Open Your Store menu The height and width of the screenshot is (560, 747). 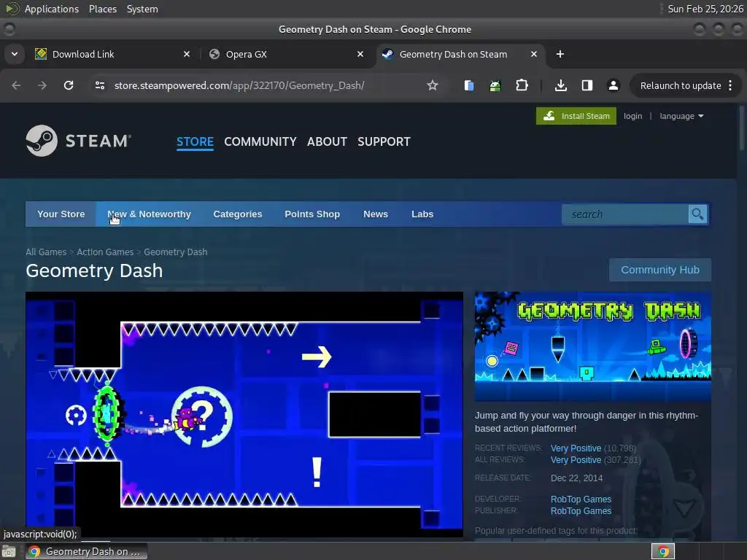point(61,214)
